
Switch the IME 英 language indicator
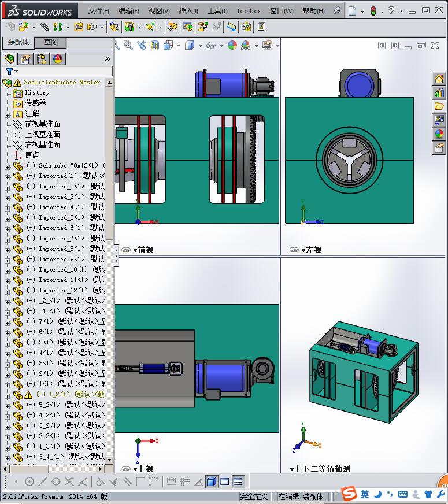364,494
